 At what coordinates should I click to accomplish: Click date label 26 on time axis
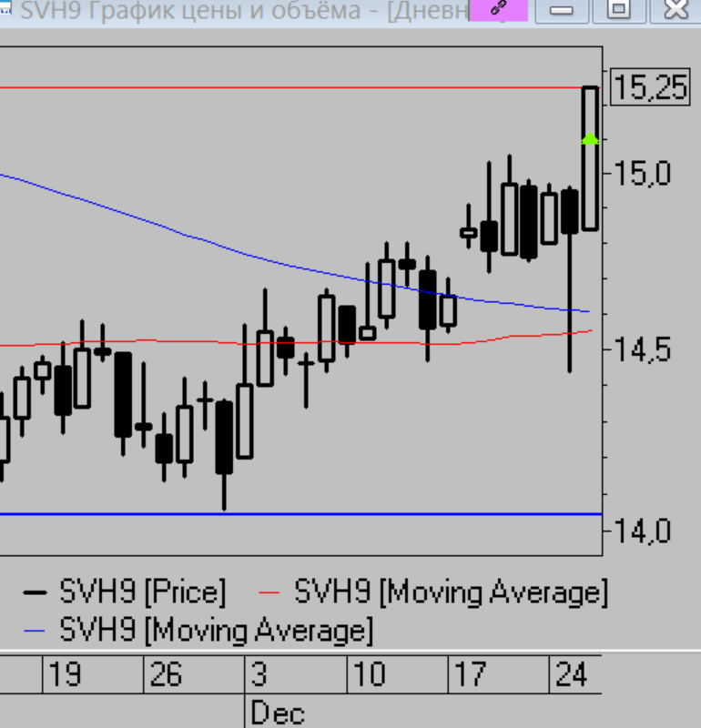(167, 676)
